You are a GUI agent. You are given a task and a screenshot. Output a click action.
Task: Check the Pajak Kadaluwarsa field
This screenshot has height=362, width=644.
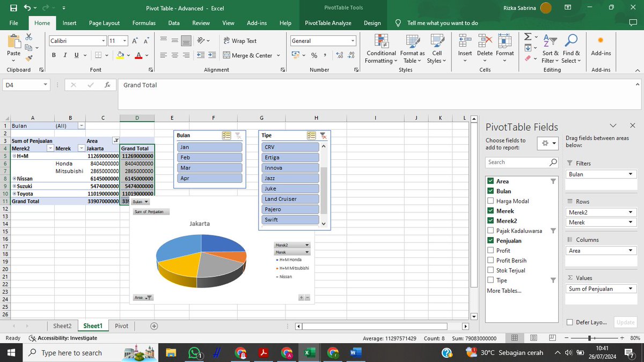(x=491, y=231)
